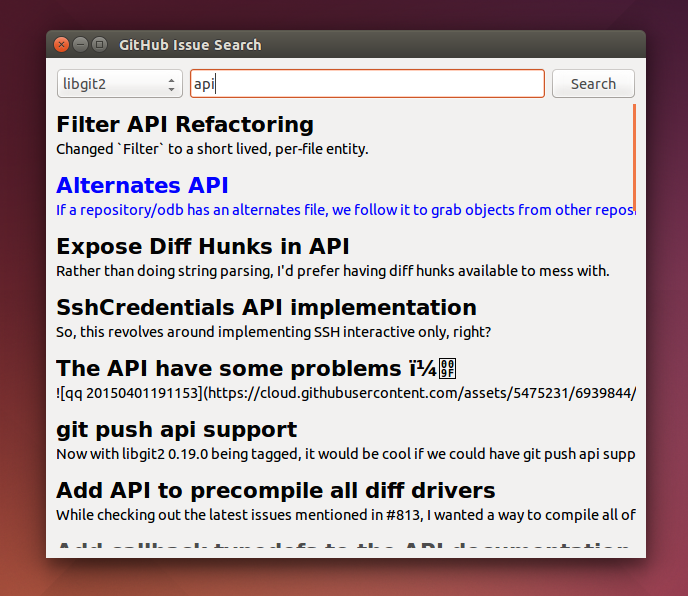The image size is (688, 596).
Task: Select the "Expose Diff Hunks in API" title
Action: 203,246
